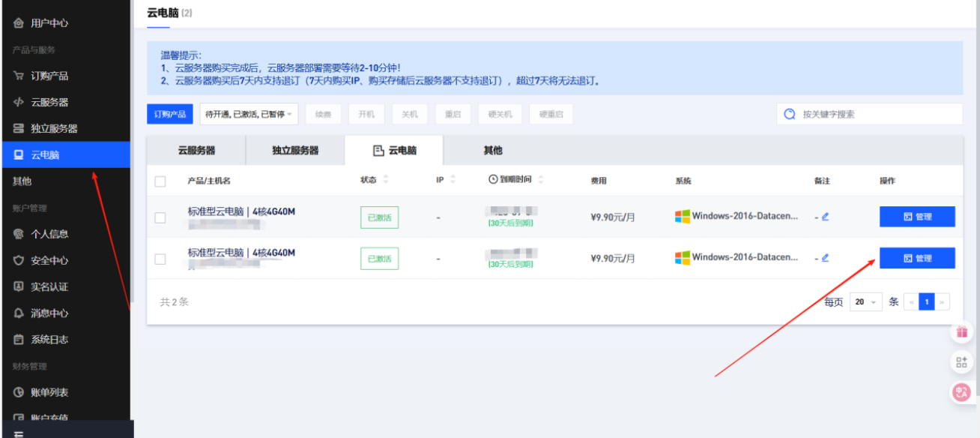Expand the page size dropdown showing 20
Viewport: 980px width, 438px height.
(x=865, y=301)
